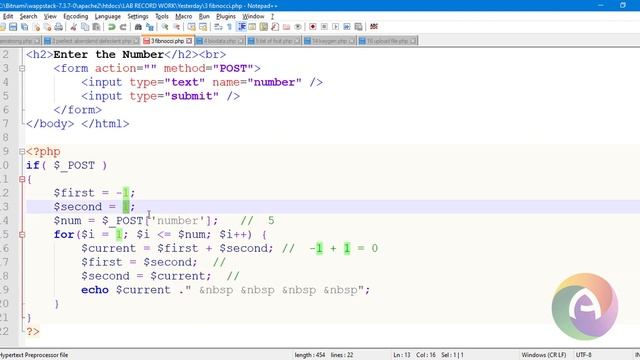The image size is (640, 360).
Task: Toggle synchronized horizontal scrolling
Action: pos(203,27)
